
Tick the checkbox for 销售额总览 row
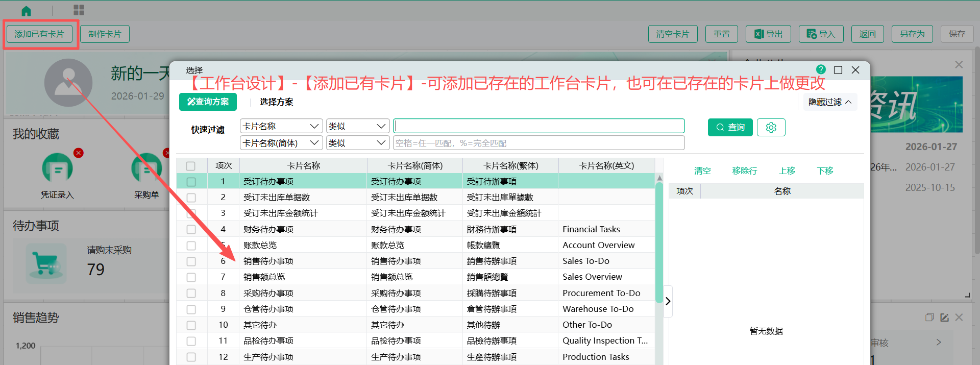click(x=191, y=277)
